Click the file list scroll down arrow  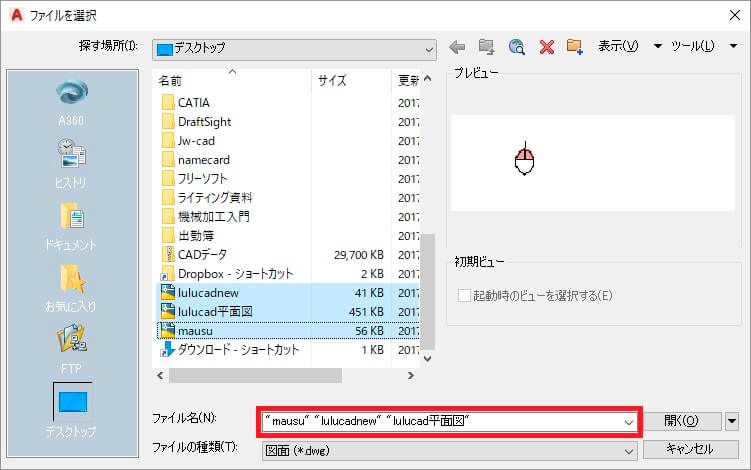[x=428, y=358]
